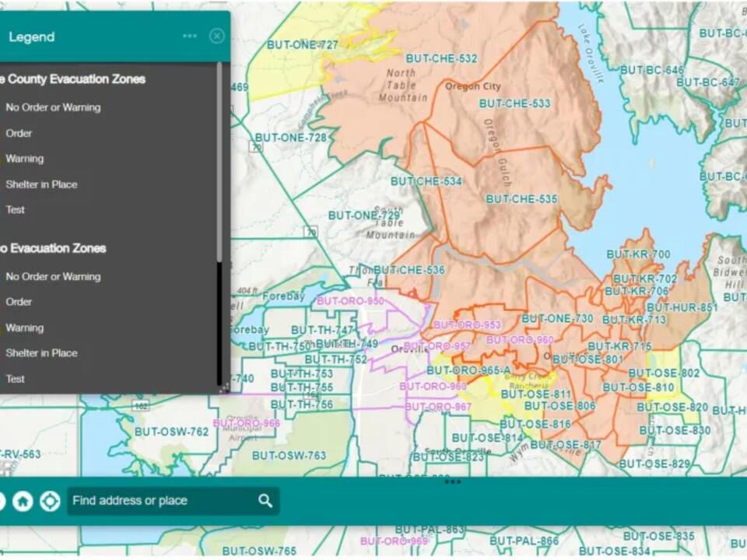Click the bottom toolbar three-dot handle
The image size is (747, 560).
point(453,482)
